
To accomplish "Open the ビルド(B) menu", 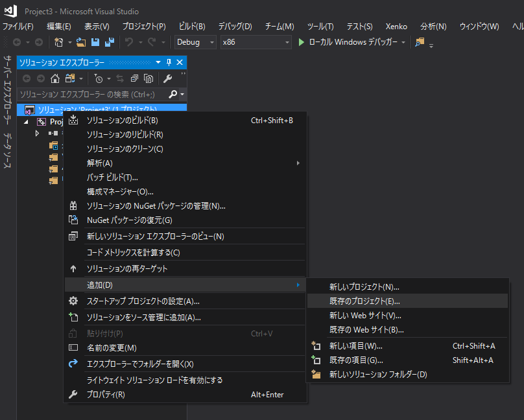I will click(x=192, y=27).
